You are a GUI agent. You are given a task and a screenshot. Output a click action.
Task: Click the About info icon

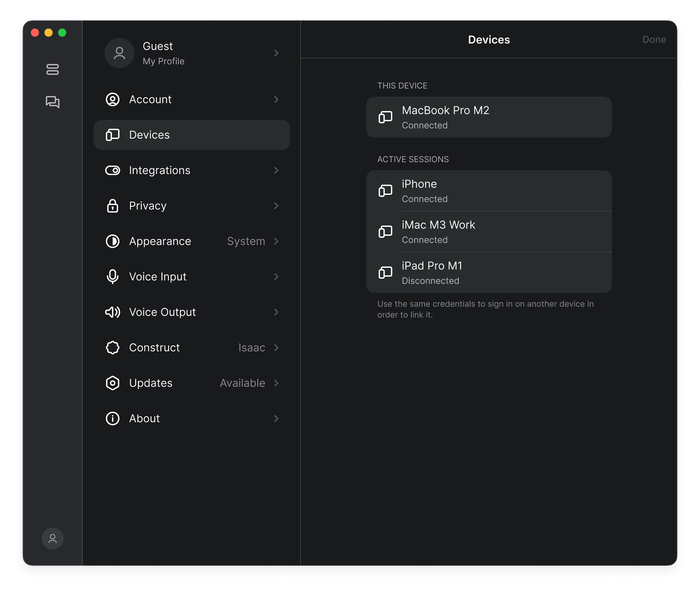(x=112, y=418)
